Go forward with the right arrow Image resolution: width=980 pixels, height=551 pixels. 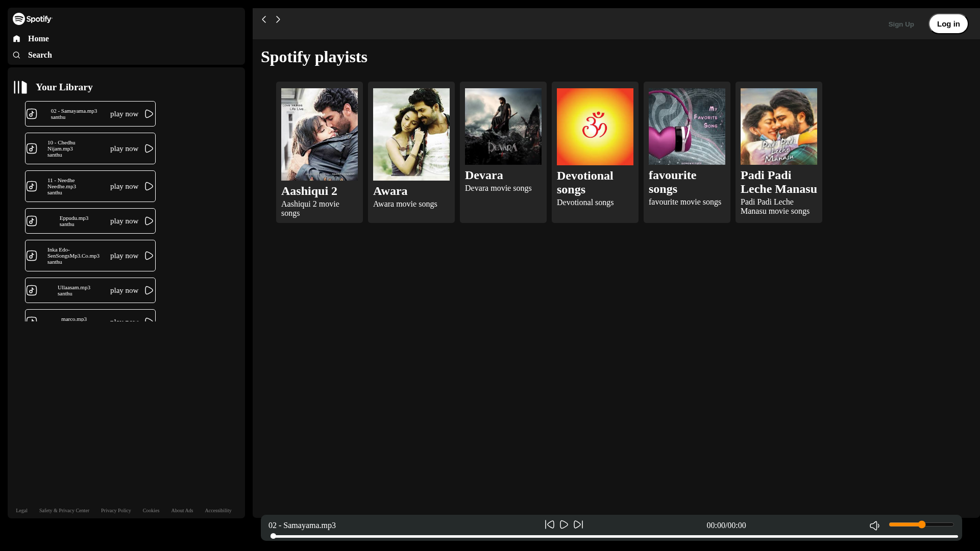pyautogui.click(x=278, y=19)
